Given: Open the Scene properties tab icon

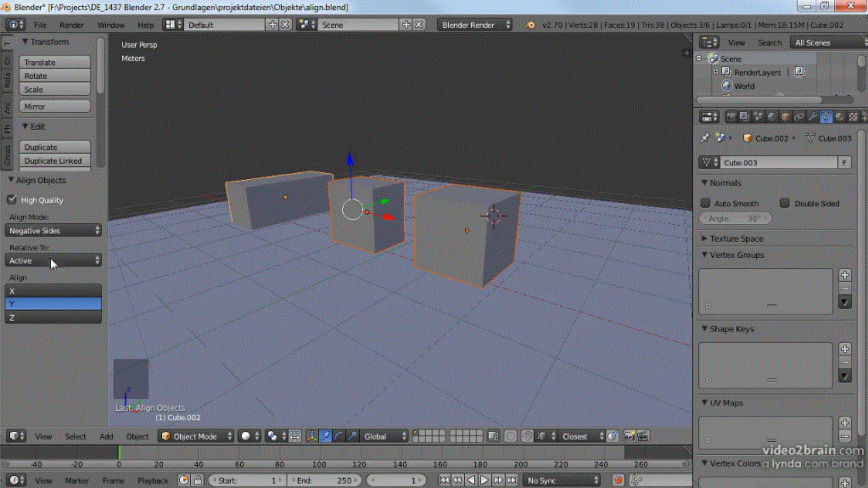Looking at the screenshot, I should [758, 117].
